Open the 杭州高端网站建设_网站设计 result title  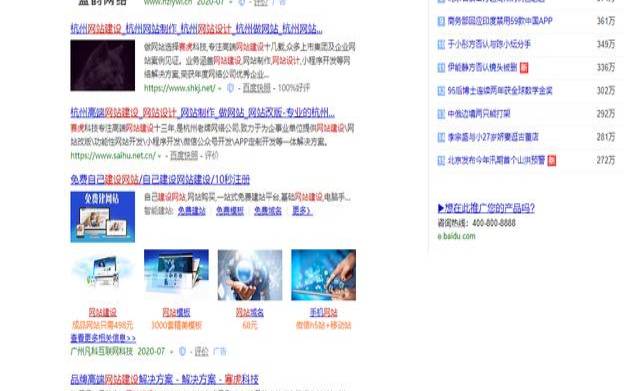click(202, 113)
